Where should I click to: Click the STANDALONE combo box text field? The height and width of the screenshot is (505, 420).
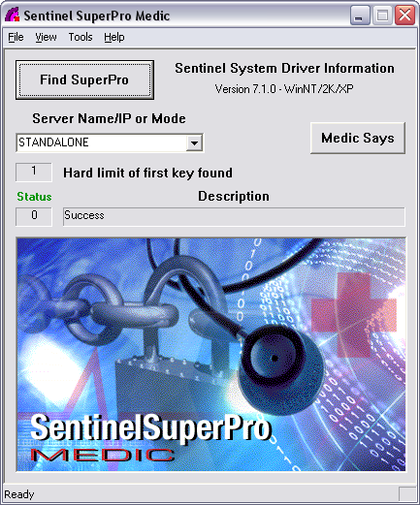pyautogui.click(x=101, y=142)
